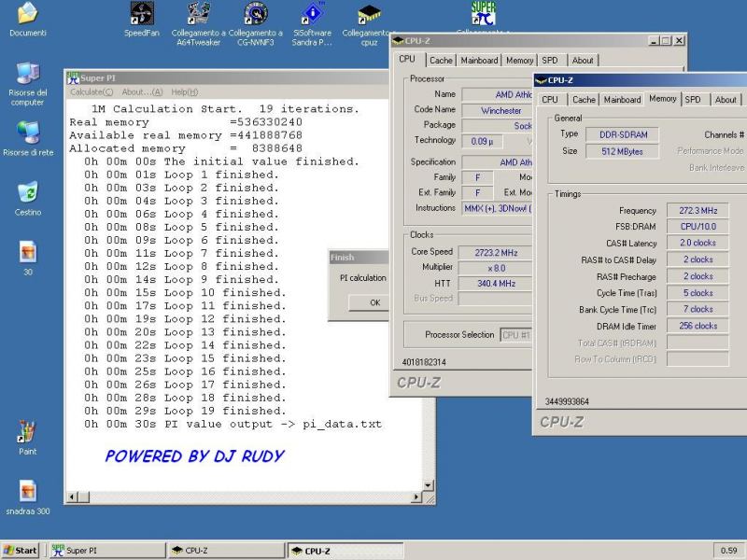
Task: Click the Core Speed 2723.2 MHz field
Action: pyautogui.click(x=496, y=252)
